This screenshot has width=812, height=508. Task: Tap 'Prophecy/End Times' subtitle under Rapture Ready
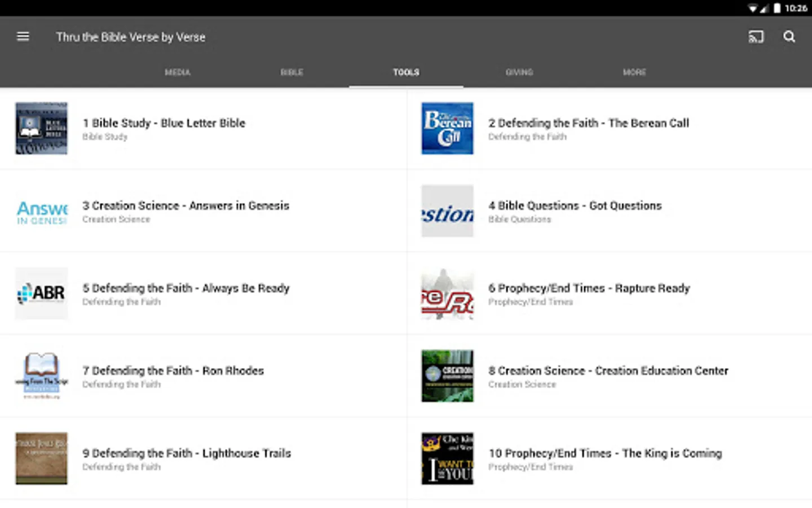click(531, 301)
